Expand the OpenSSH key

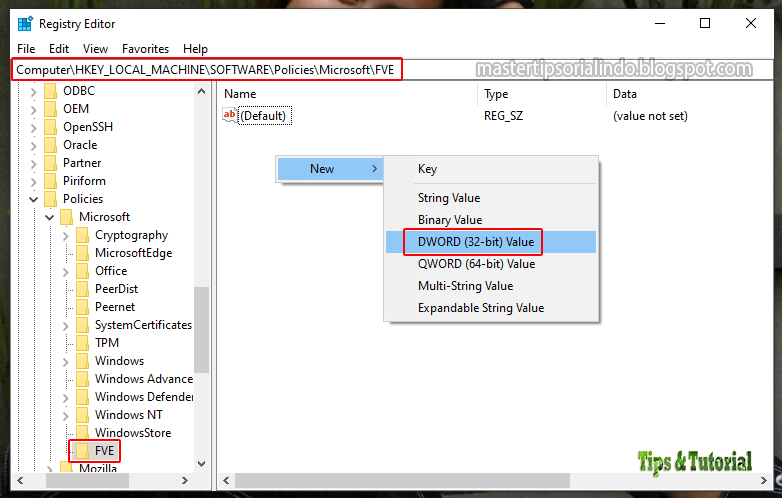pos(33,128)
